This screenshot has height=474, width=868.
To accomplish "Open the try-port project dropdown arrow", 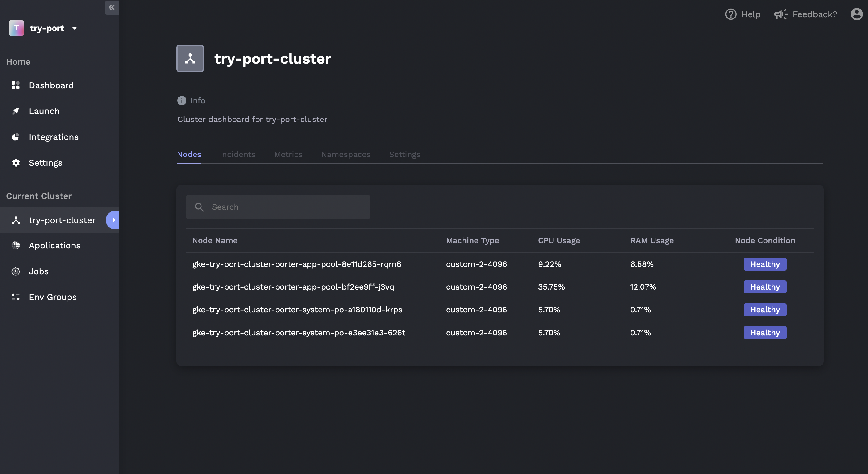I will coord(74,28).
